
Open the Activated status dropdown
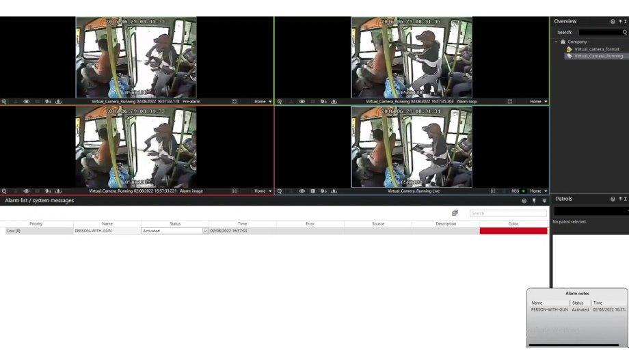point(205,231)
